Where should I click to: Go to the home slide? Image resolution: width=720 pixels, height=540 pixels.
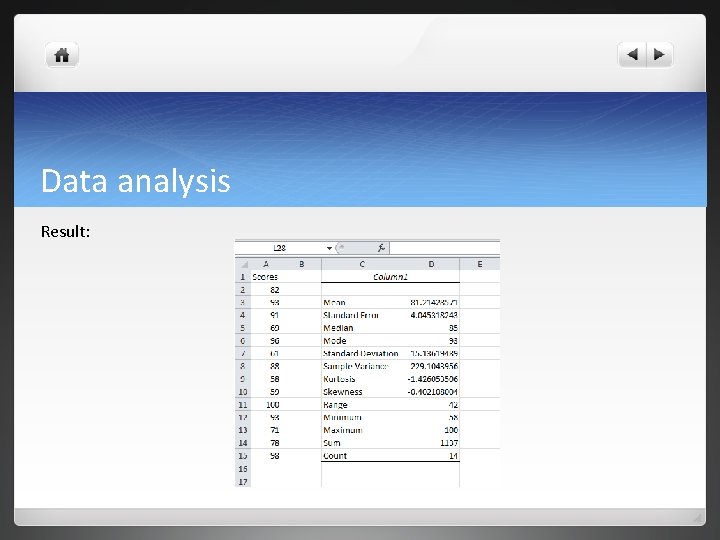(62, 55)
